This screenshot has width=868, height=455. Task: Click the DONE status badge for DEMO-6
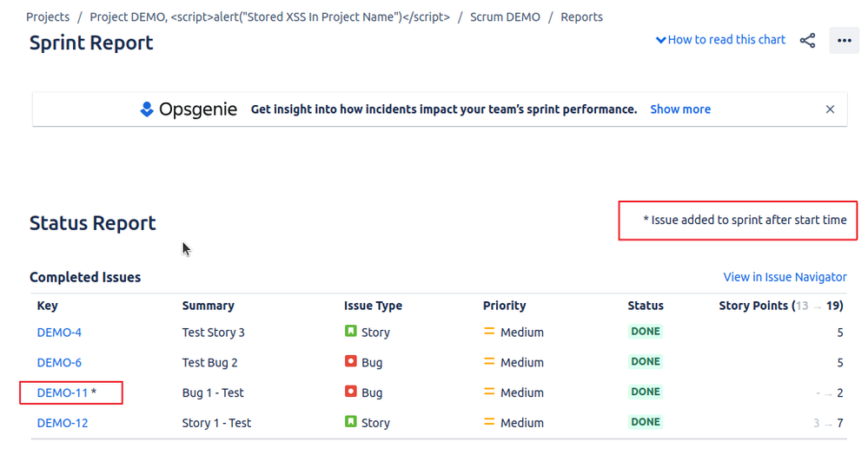(x=646, y=361)
